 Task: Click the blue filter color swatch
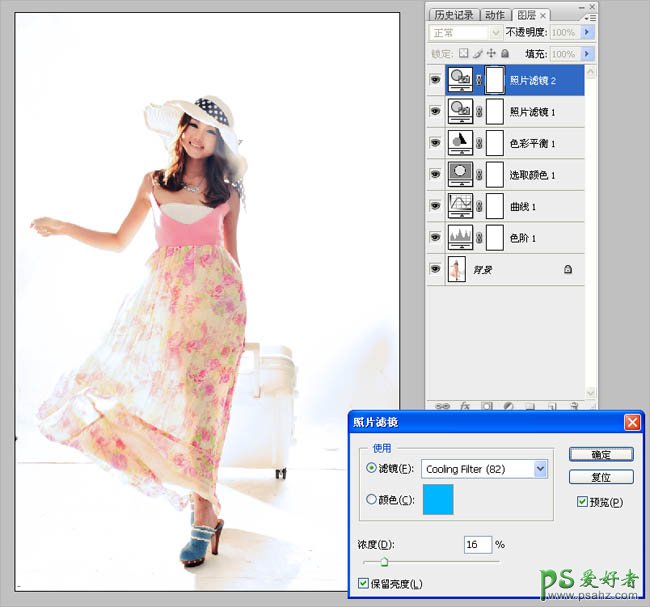click(437, 499)
